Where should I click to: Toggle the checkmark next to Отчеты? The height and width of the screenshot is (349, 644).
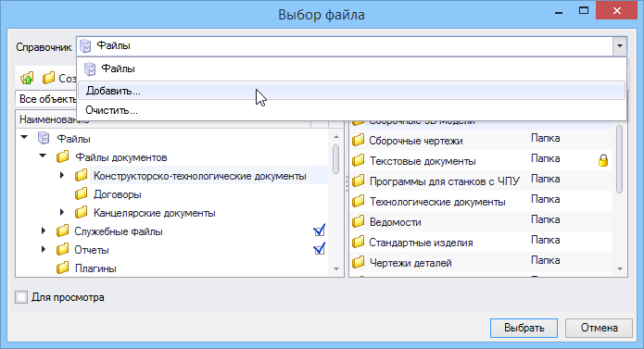tap(319, 249)
